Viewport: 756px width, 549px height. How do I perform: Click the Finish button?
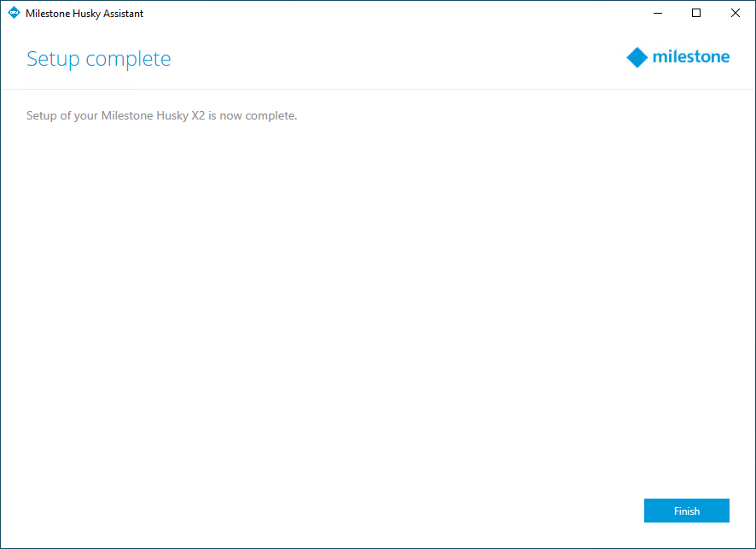(686, 511)
